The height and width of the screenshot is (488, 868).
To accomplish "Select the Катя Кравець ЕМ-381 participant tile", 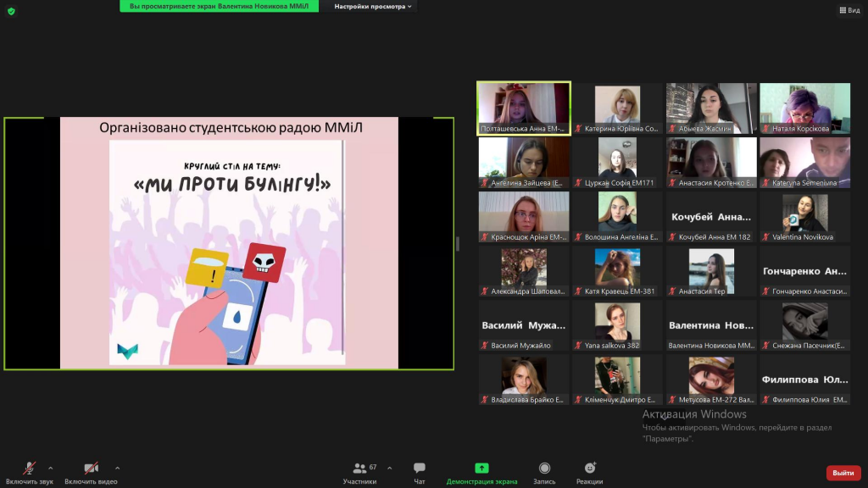I will [x=617, y=271].
